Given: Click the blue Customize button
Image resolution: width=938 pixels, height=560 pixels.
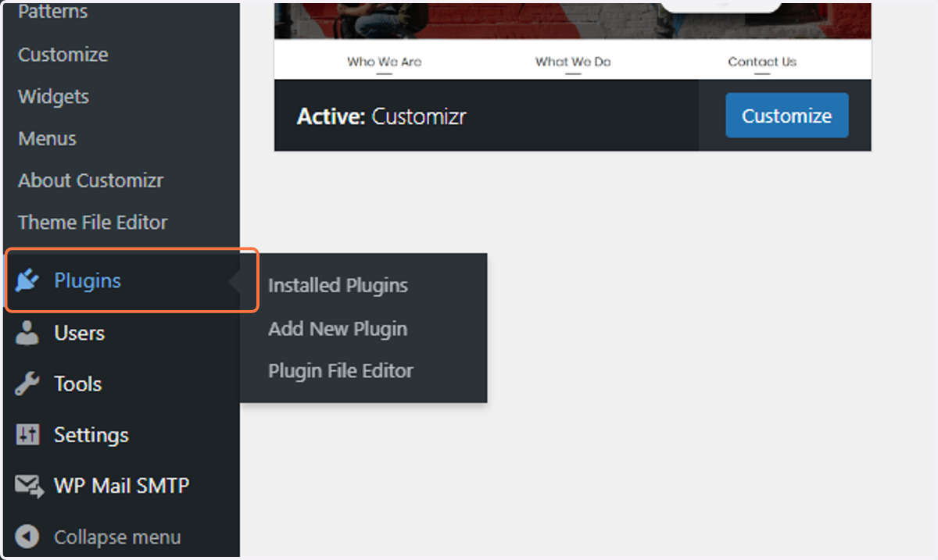Looking at the screenshot, I should click(787, 116).
